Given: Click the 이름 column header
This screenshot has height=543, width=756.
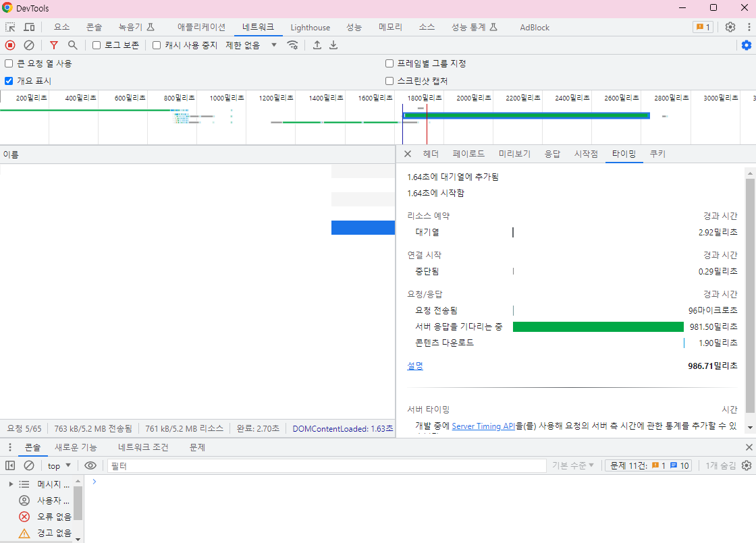Looking at the screenshot, I should (x=197, y=154).
